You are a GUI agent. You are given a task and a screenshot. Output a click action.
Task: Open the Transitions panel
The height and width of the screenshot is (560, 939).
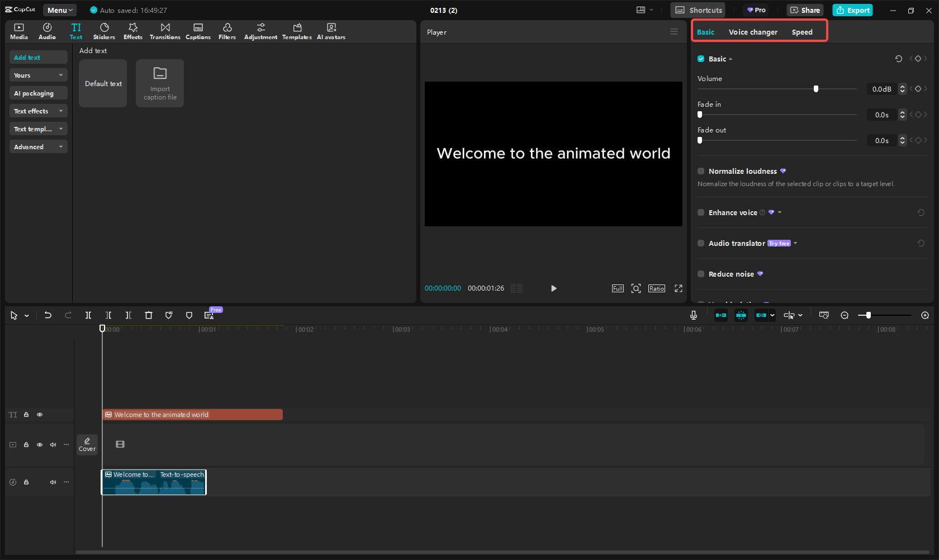(x=165, y=31)
